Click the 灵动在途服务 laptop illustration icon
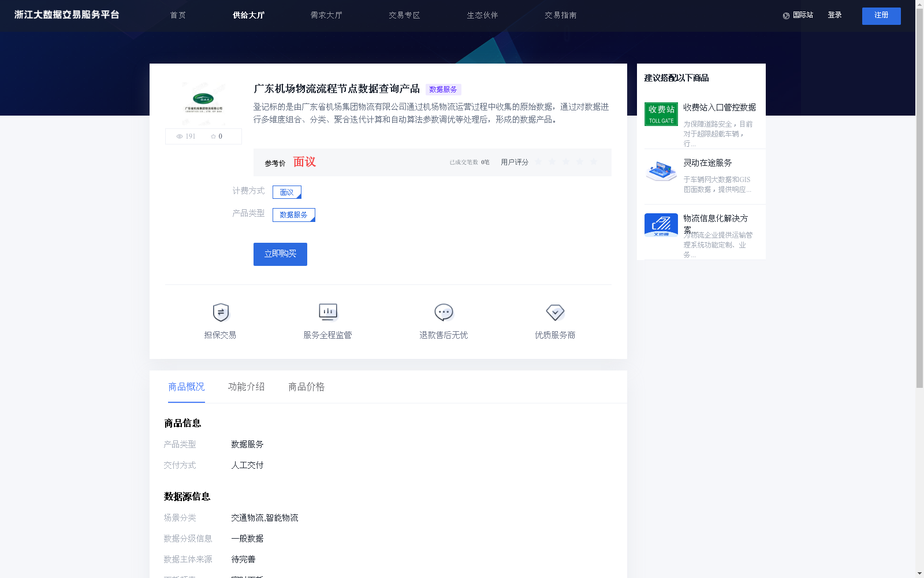The width and height of the screenshot is (924, 578). click(x=661, y=171)
